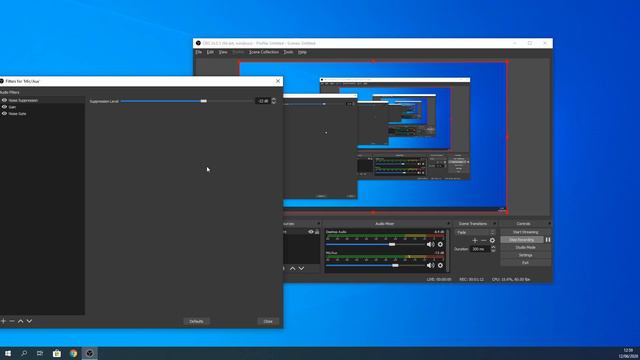Click the Mic/Aux volume slider handle
Screen dimensions: 640x360
coord(395,265)
